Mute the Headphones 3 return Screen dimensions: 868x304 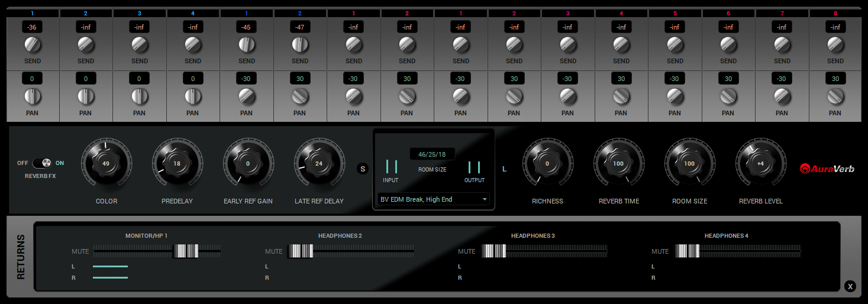coord(467,251)
